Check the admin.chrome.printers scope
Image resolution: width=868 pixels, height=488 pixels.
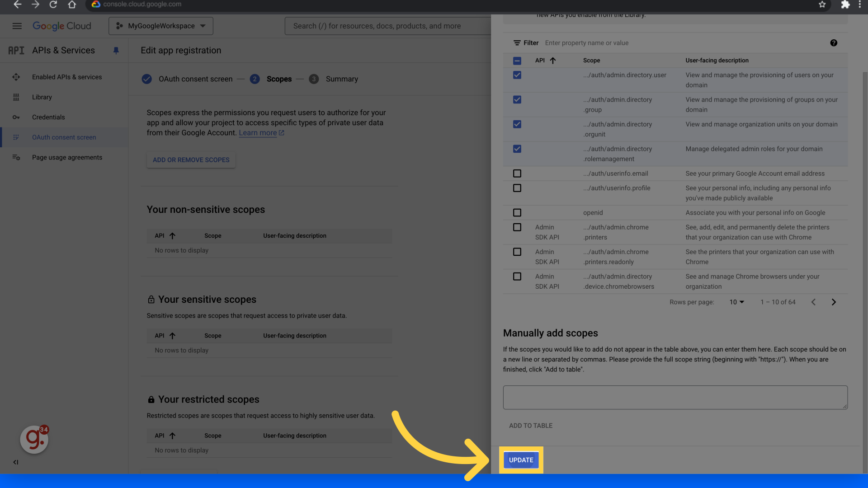coord(517,227)
